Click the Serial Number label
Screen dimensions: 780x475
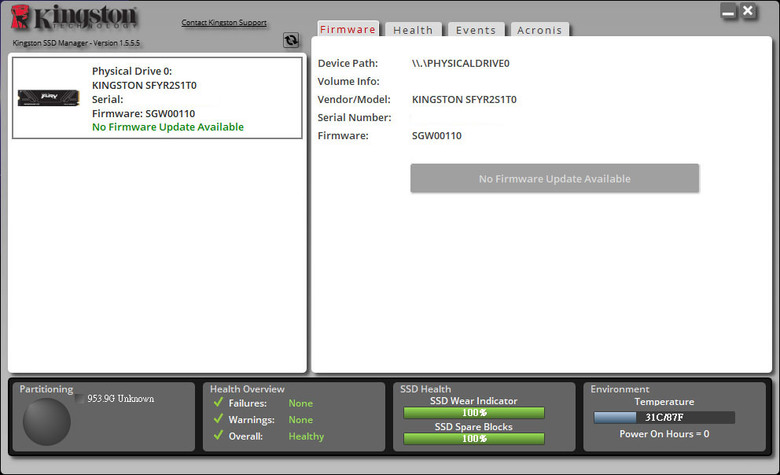pos(354,117)
